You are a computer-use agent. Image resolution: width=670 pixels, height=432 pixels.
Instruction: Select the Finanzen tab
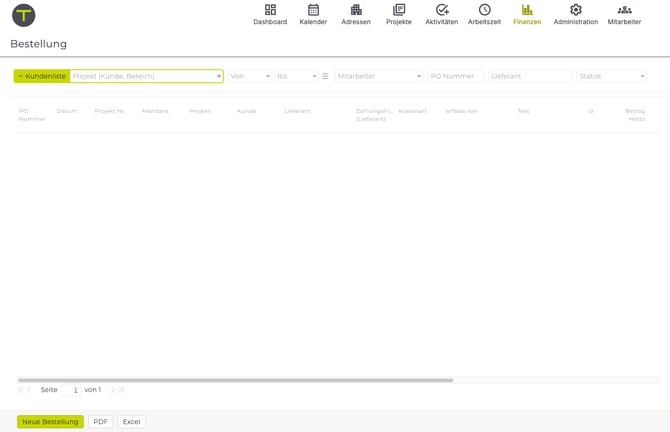click(x=527, y=15)
